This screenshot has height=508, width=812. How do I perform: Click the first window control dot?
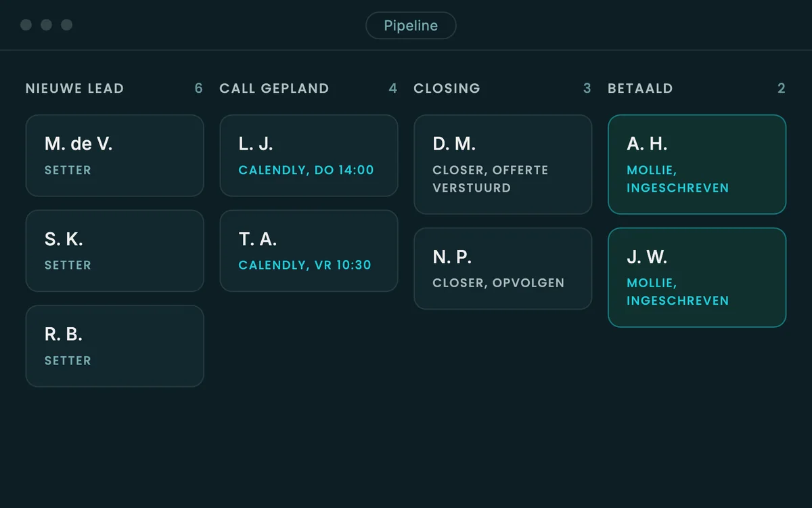tap(26, 25)
